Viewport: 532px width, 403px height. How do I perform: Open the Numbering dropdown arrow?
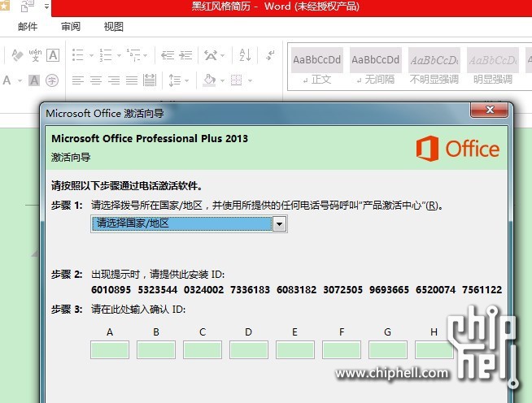tap(119, 55)
